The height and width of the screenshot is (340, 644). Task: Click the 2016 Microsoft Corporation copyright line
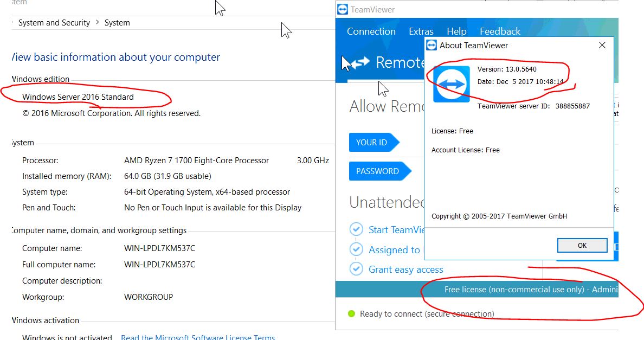tap(111, 113)
